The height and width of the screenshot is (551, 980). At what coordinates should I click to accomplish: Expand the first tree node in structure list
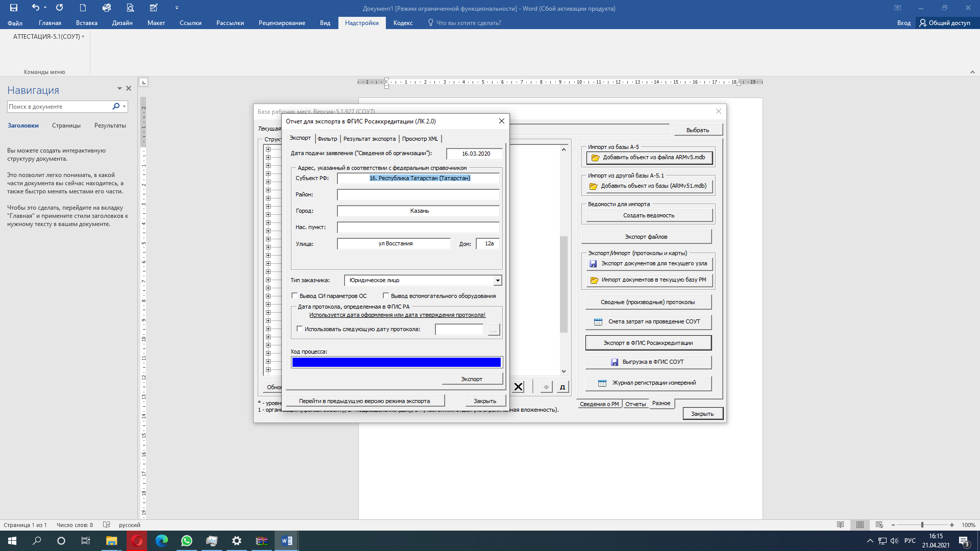268,149
